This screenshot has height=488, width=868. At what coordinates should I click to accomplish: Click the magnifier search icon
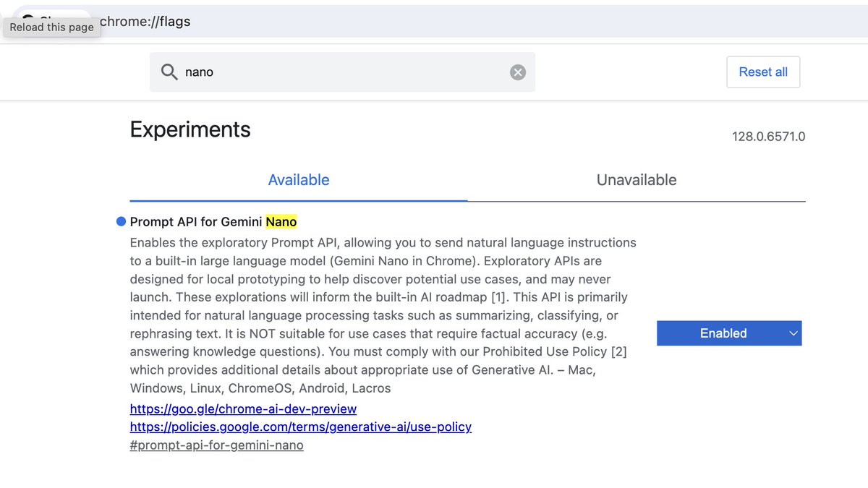(169, 72)
